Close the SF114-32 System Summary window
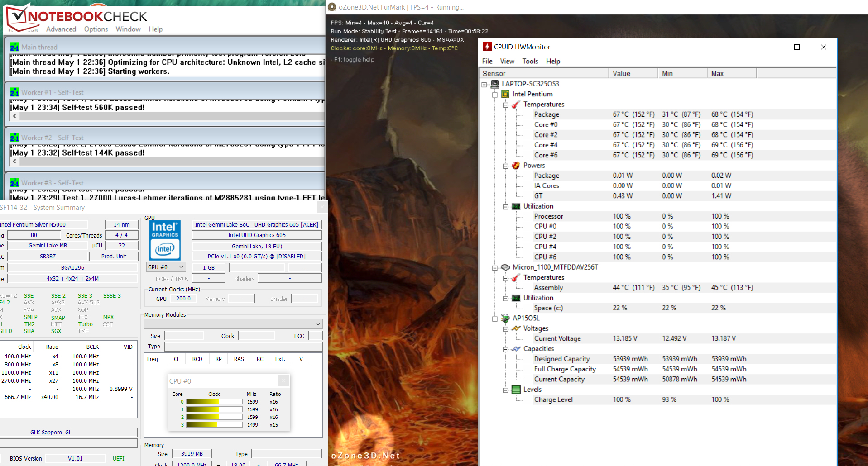 (x=321, y=207)
